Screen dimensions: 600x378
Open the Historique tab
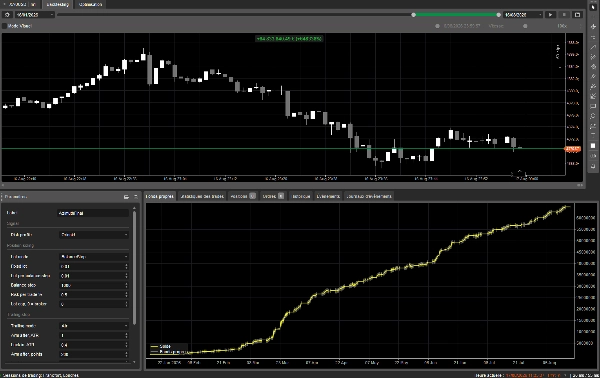pyautogui.click(x=301, y=196)
